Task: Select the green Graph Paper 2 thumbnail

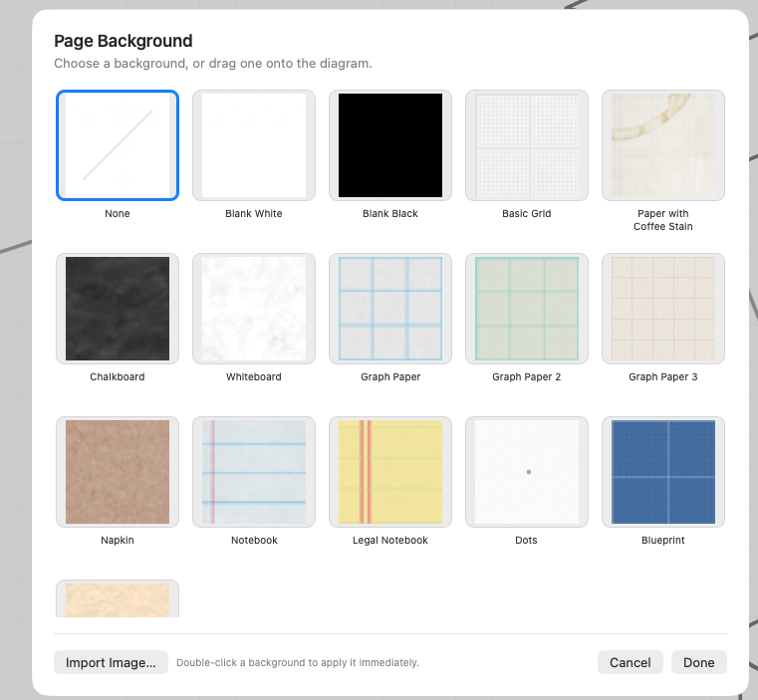Action: [x=527, y=309]
